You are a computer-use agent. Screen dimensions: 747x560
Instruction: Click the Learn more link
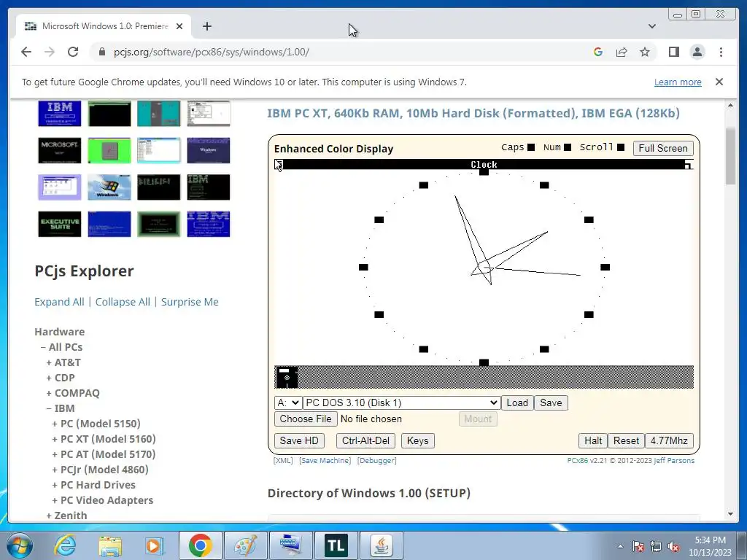[x=678, y=82]
